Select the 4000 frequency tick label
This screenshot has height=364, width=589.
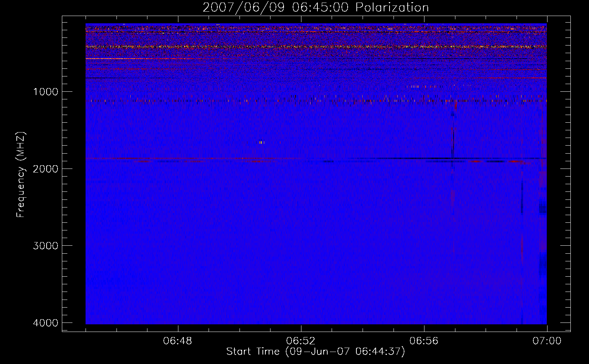point(46,323)
